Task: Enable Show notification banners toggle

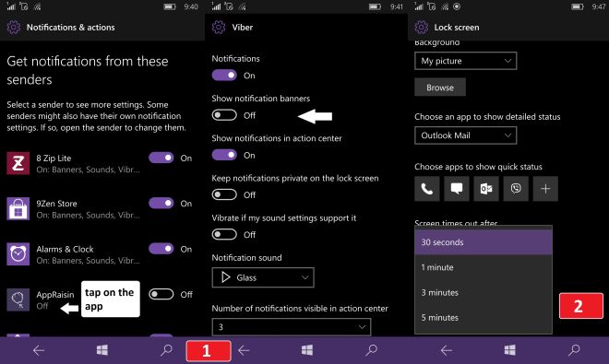Action: [224, 115]
